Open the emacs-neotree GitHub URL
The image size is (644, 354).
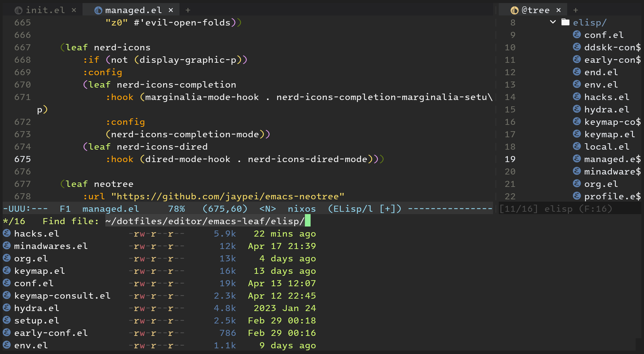coord(228,196)
